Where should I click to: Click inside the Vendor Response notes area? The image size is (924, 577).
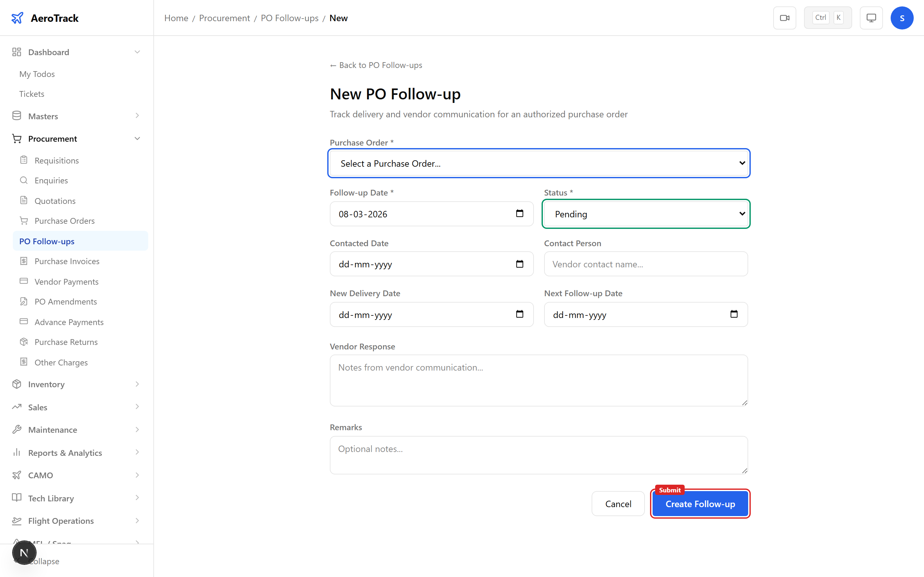538,380
